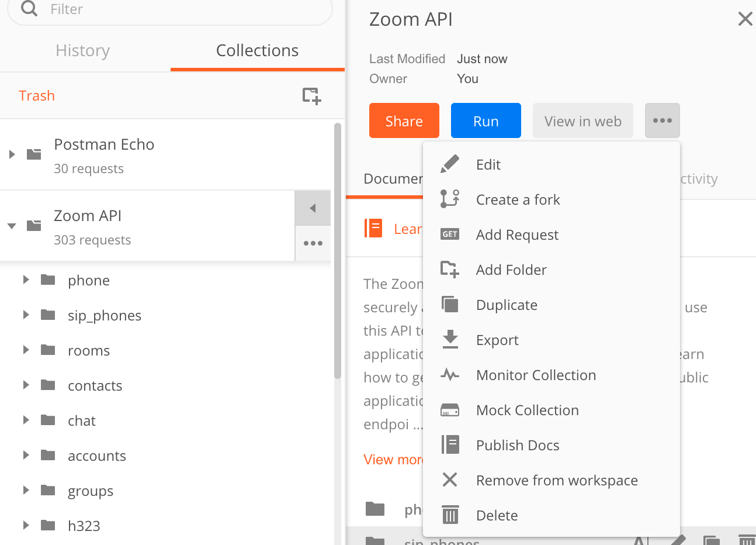Switch to the History tab
Image resolution: width=756 pixels, height=545 pixels.
click(x=83, y=51)
